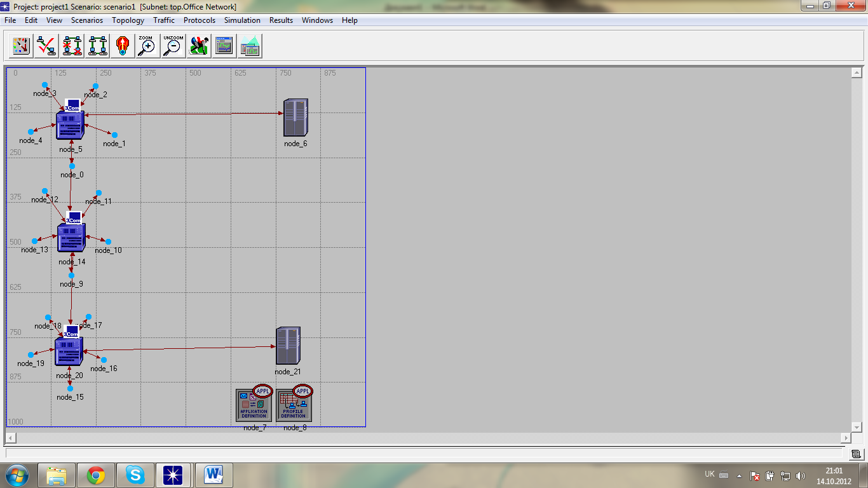Screen dimensions: 868x488
Task: Open the View menu
Action: tap(55, 20)
